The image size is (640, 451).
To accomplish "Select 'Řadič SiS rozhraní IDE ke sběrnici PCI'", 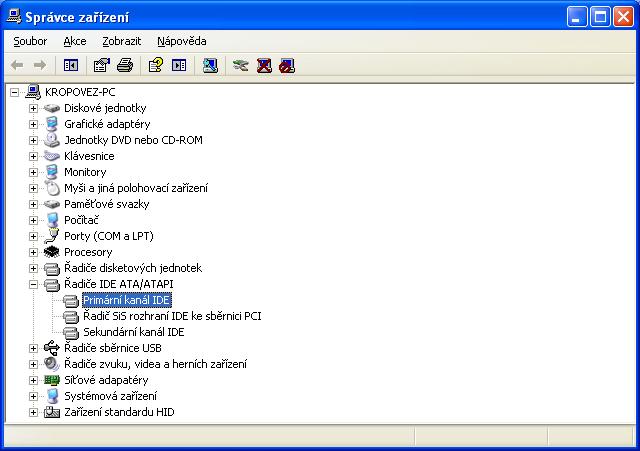I will [172, 316].
